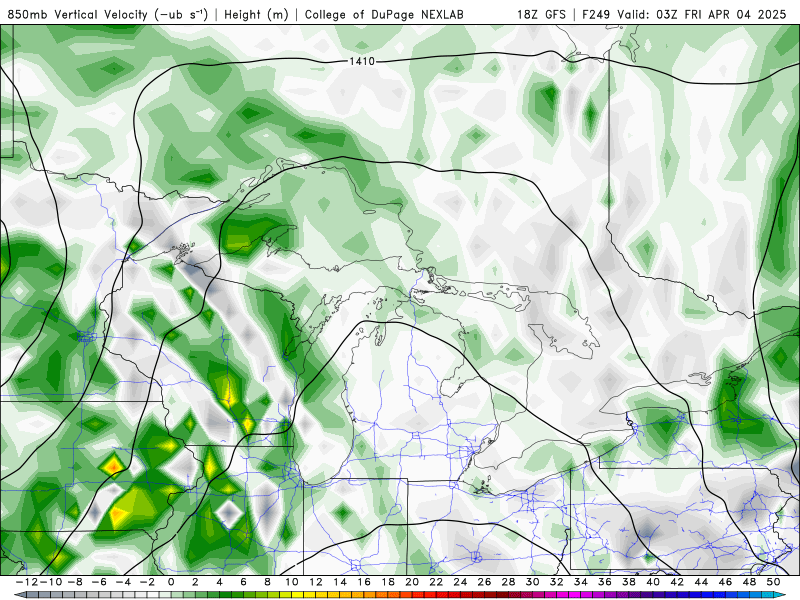Click the "850mb Vertical Velocity" title text
The height and width of the screenshot is (600, 800).
[x=78, y=14]
